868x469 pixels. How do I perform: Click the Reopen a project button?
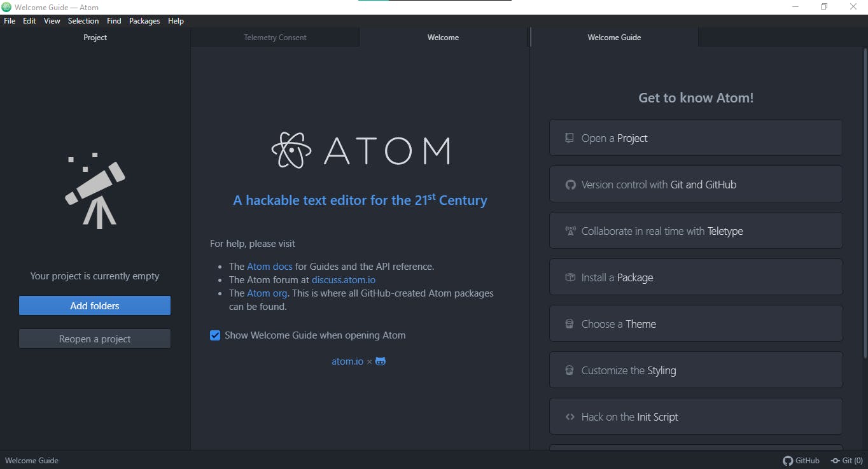(95, 339)
